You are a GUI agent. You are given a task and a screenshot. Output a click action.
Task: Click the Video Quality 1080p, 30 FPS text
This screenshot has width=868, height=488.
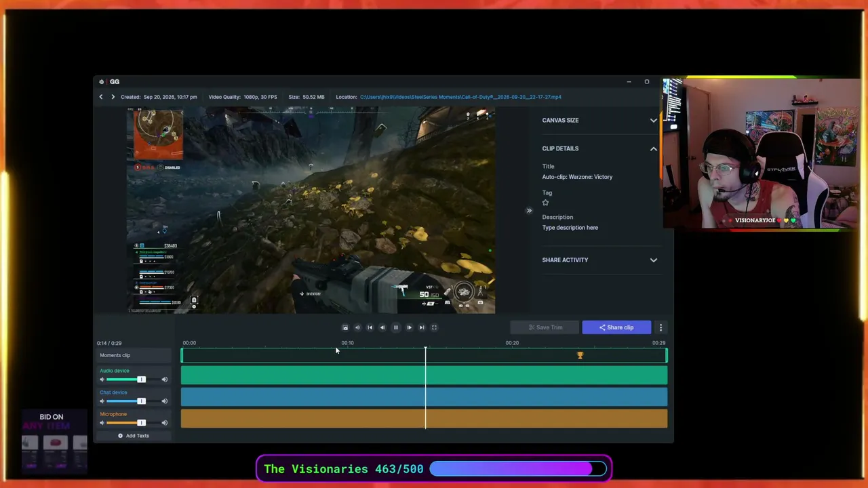(x=243, y=97)
